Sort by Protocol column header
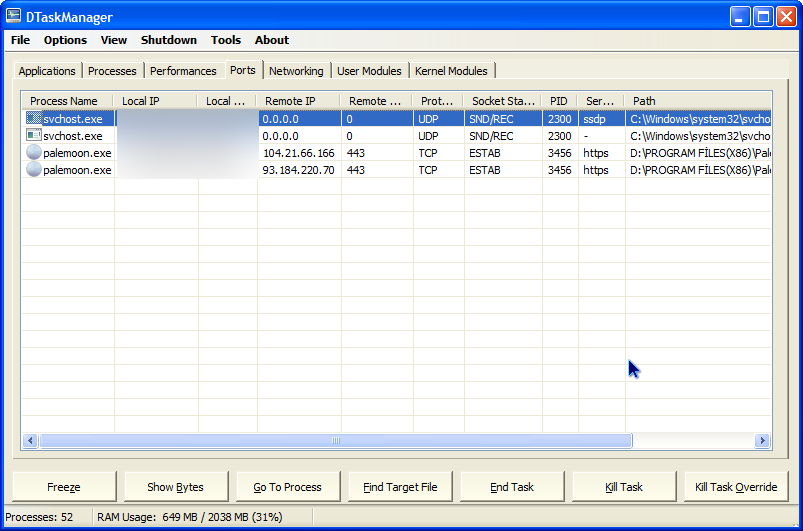The height and width of the screenshot is (531, 803). tap(438, 101)
